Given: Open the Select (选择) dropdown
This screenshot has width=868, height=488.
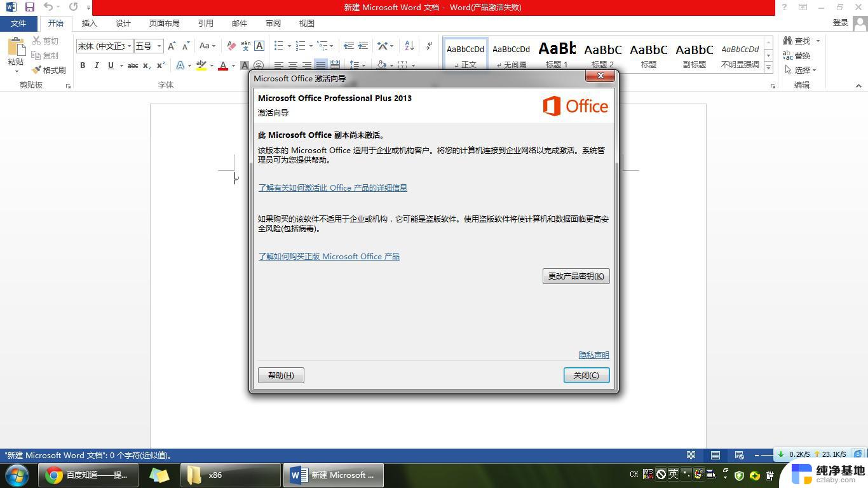Looking at the screenshot, I should (801, 70).
